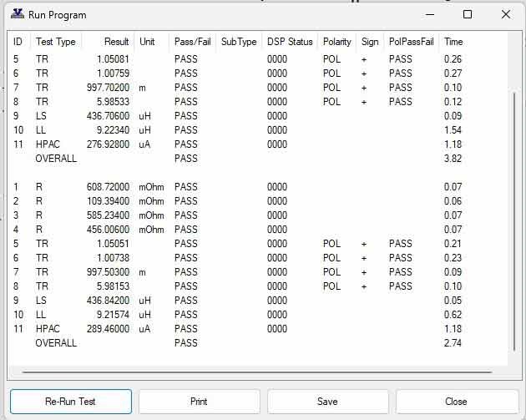Minimize the Run Program window
The height and width of the screenshot is (420, 526).
pyautogui.click(x=429, y=14)
